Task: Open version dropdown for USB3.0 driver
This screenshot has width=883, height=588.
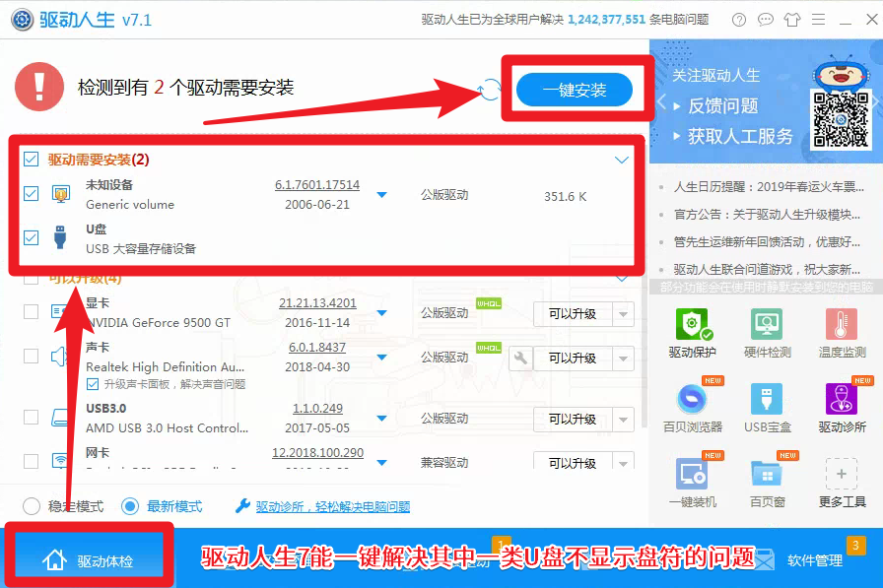Action: (x=381, y=418)
